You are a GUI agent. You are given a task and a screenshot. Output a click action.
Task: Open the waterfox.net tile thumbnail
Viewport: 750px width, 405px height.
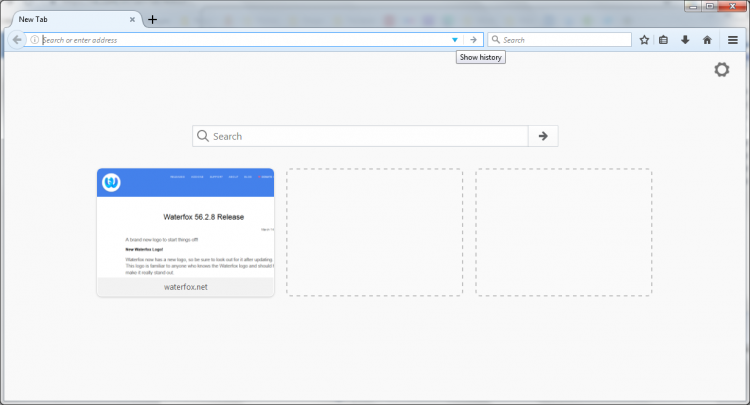[186, 223]
